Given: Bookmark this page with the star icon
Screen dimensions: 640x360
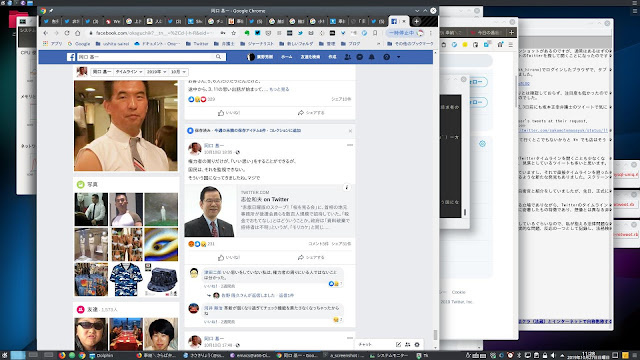Looking at the screenshot, I should click(x=233, y=33).
